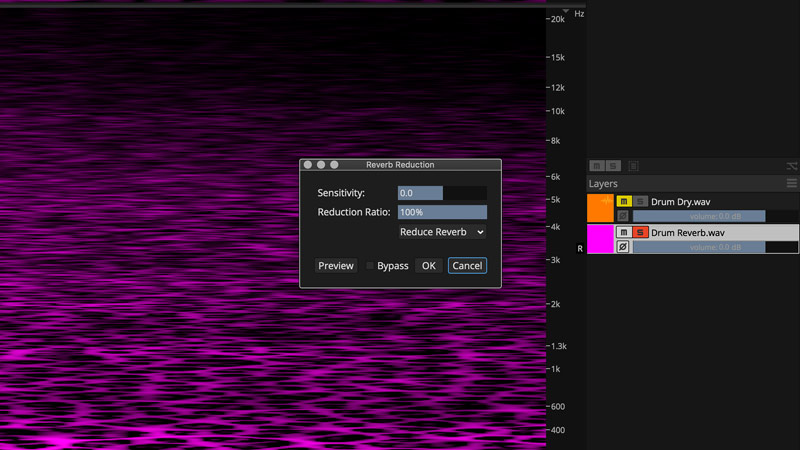Image resolution: width=800 pixels, height=450 pixels.
Task: Click the Reduction Ratio 100% slider
Action: pyautogui.click(x=442, y=212)
